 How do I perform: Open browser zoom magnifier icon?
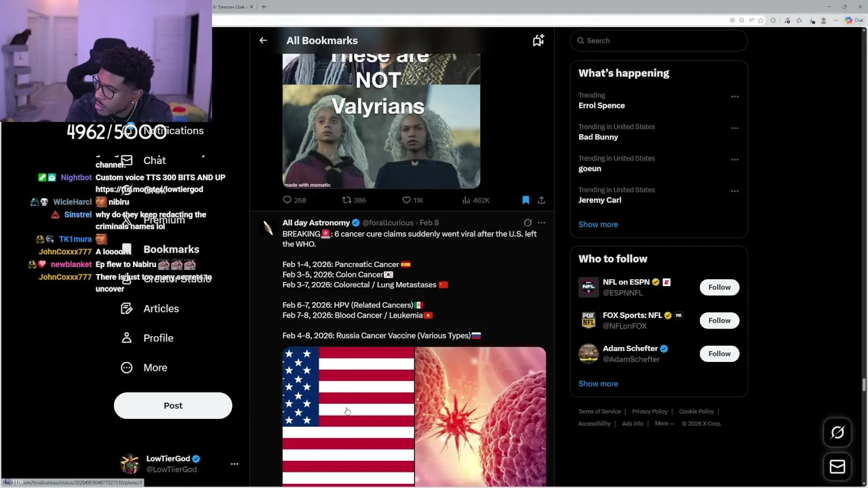(741, 20)
